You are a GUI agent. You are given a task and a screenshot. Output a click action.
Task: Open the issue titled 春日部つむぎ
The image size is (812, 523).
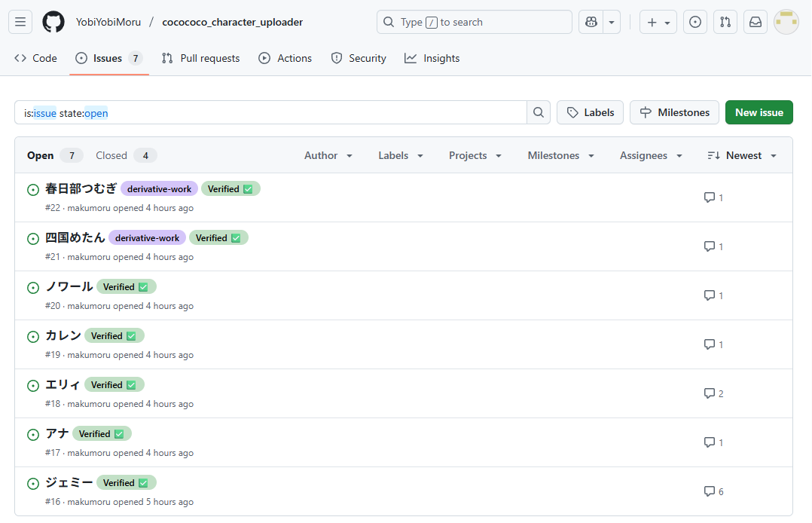[81, 188]
